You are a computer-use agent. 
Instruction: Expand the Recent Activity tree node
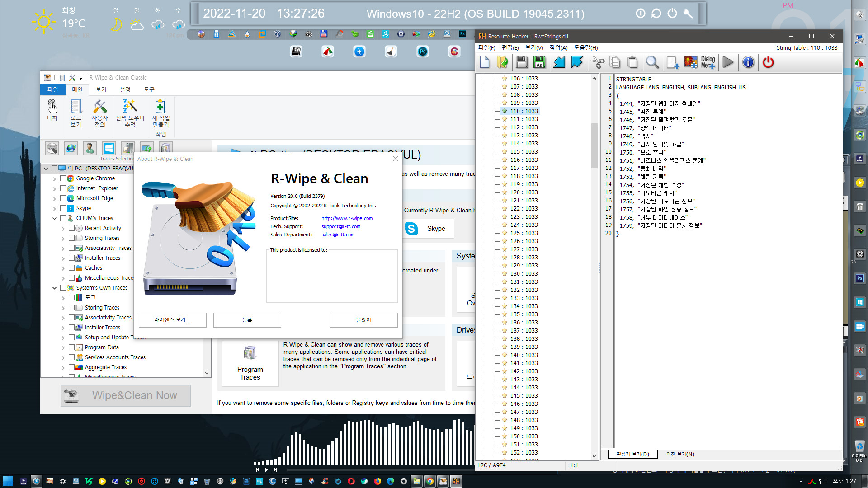coord(63,229)
